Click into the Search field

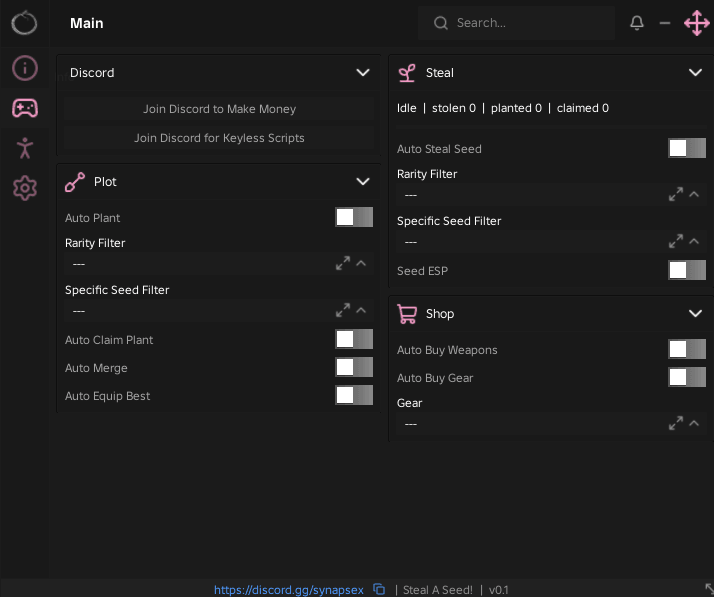516,23
